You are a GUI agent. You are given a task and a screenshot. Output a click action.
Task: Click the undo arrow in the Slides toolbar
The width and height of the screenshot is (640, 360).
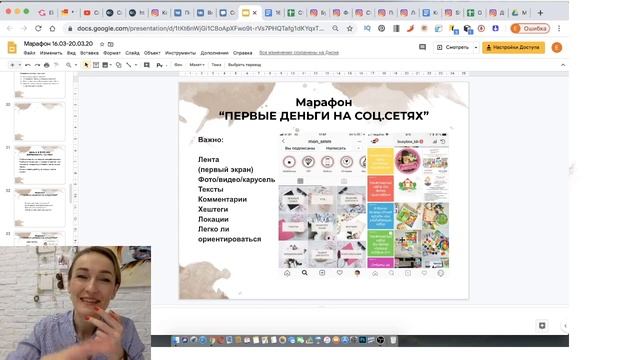point(28,65)
